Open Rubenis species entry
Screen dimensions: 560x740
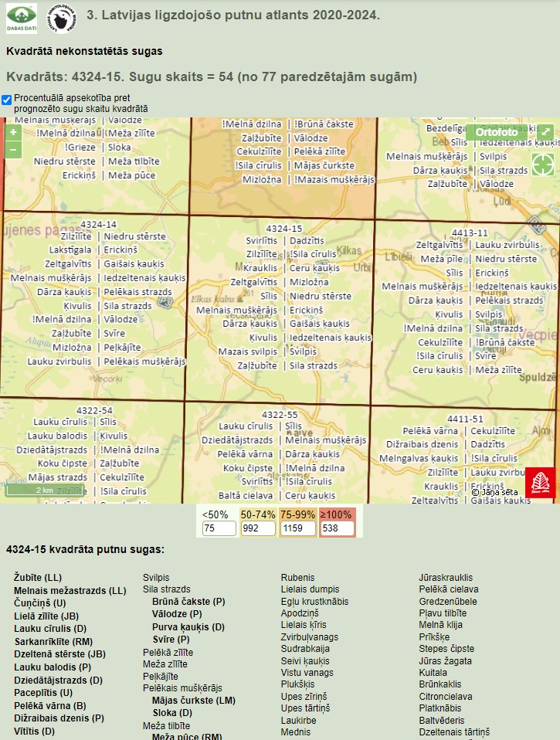point(297,578)
